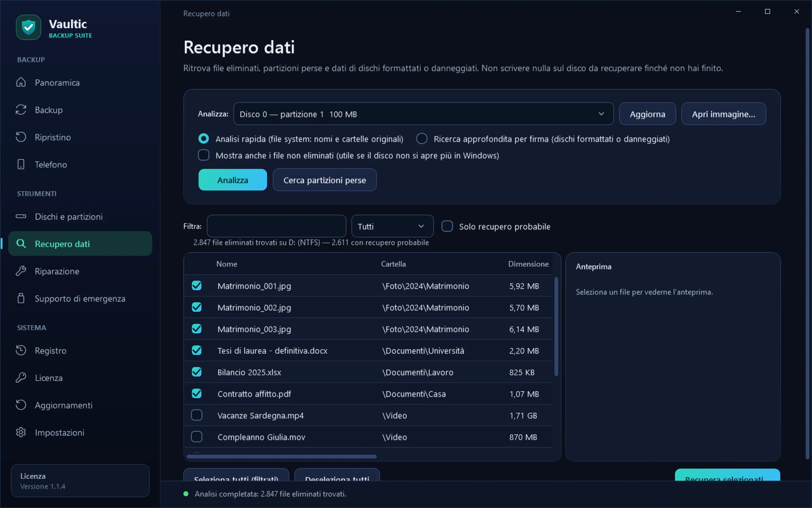Uncheck Bilancio 2025.xlsx checkbox
The image size is (812, 508).
pos(197,372)
